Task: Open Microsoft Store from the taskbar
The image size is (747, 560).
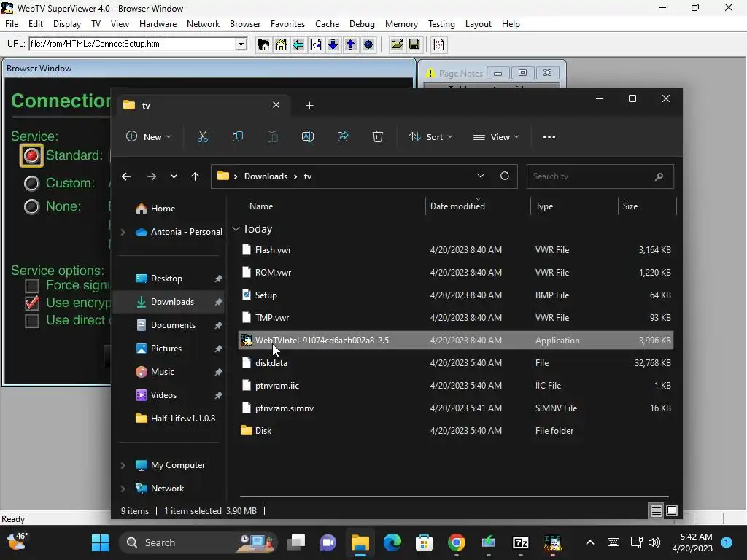Action: (x=424, y=542)
